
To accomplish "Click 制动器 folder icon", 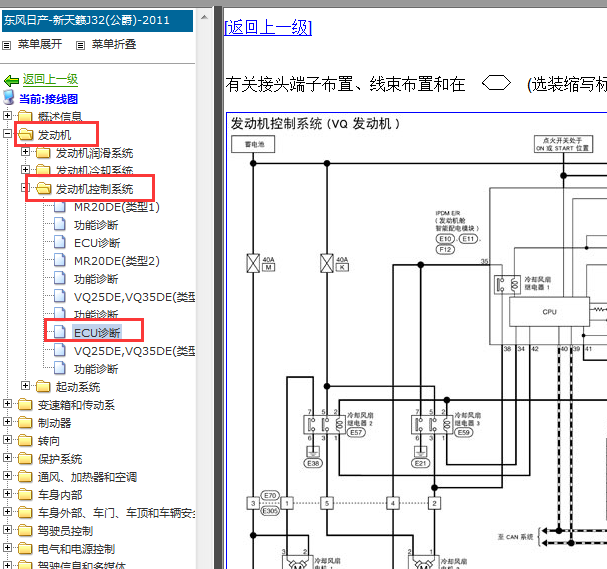I will coord(26,422).
